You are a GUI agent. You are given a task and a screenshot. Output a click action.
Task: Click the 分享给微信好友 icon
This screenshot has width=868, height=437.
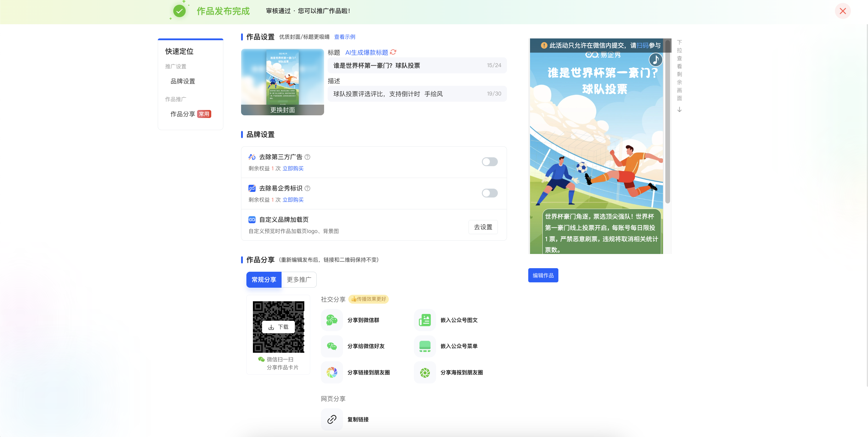click(x=331, y=346)
